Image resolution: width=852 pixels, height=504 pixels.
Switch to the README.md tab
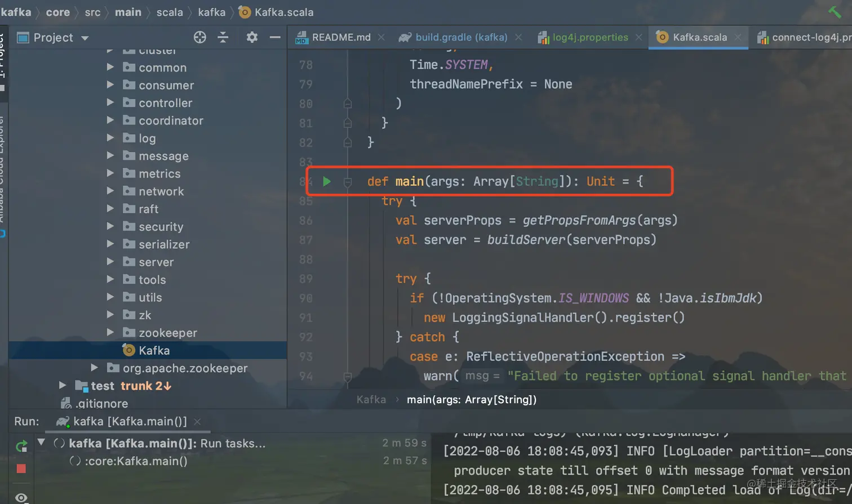(x=341, y=37)
